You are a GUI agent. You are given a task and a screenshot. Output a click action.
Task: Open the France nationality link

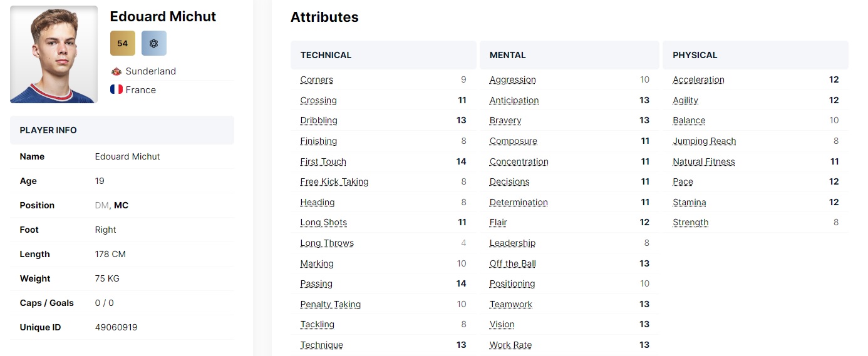click(x=140, y=89)
